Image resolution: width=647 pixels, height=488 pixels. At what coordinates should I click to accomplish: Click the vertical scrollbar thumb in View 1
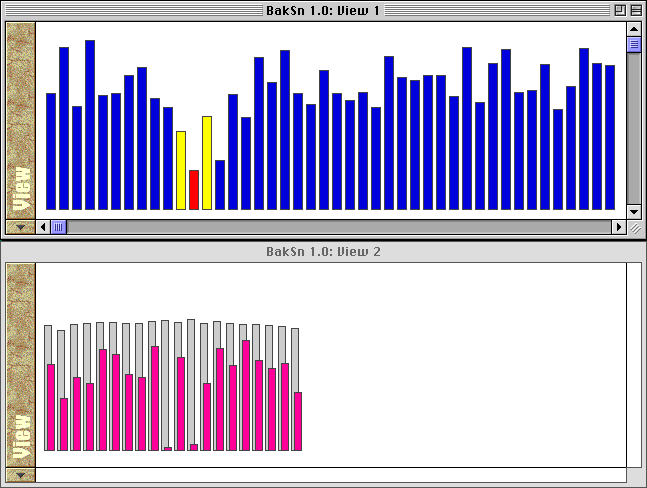[633, 44]
